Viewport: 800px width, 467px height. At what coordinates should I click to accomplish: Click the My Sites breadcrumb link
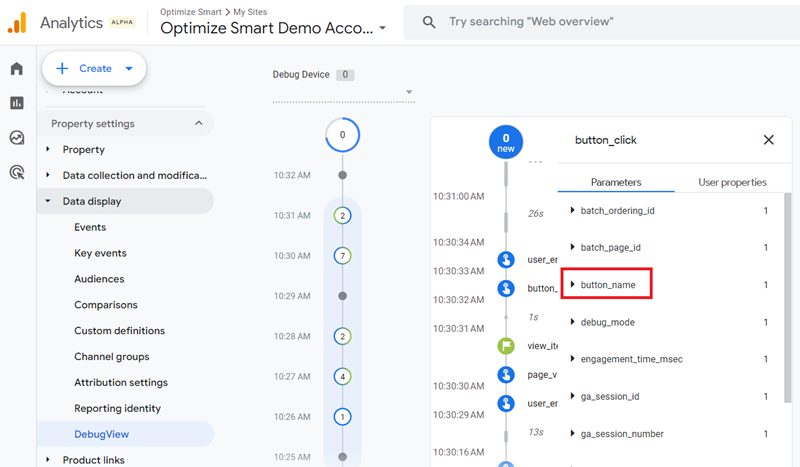(250, 12)
